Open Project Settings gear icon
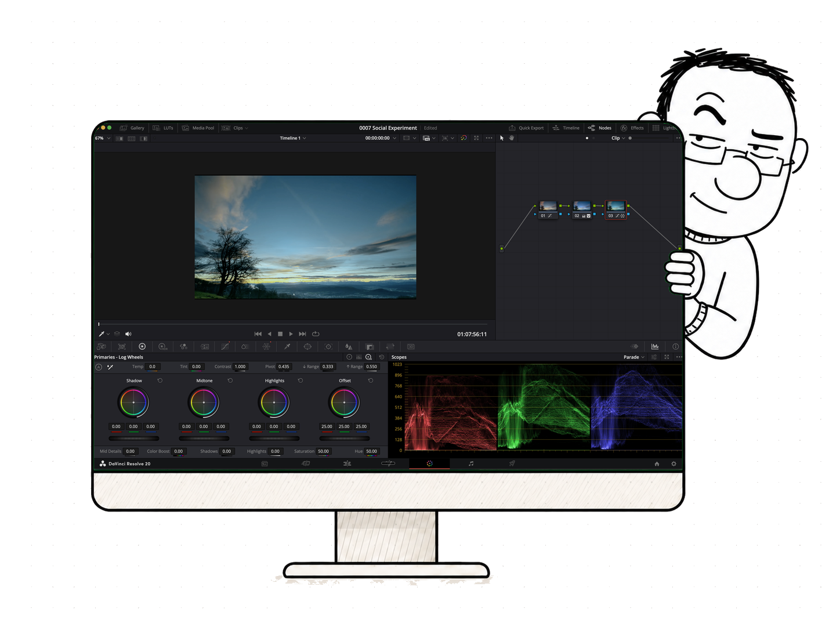The height and width of the screenshot is (630, 840). pos(674,464)
